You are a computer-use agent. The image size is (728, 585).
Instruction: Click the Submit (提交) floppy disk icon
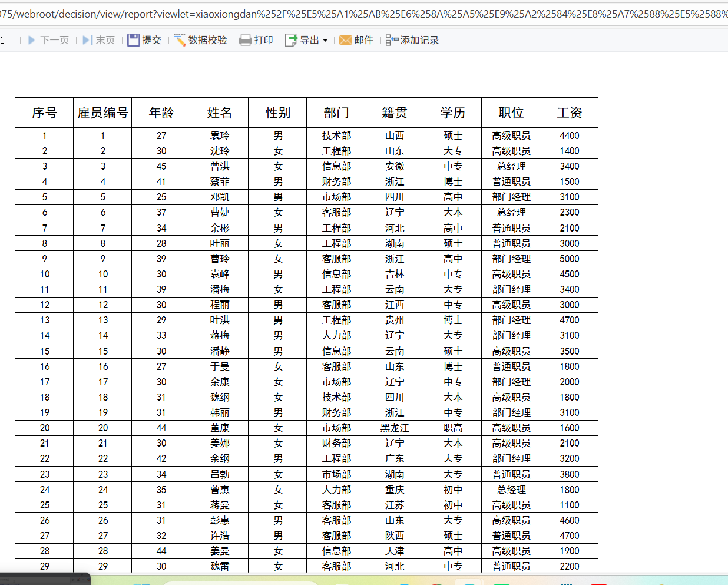point(134,40)
